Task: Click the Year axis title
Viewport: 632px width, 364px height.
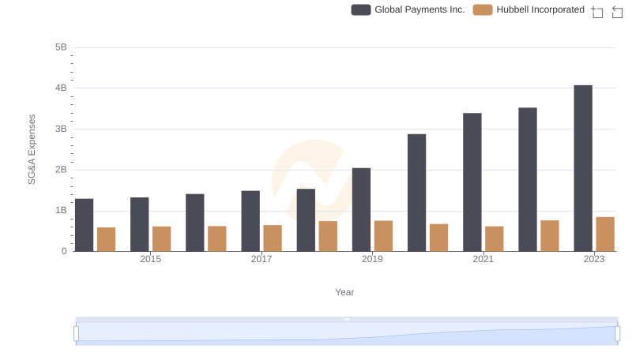Action: pos(344,292)
